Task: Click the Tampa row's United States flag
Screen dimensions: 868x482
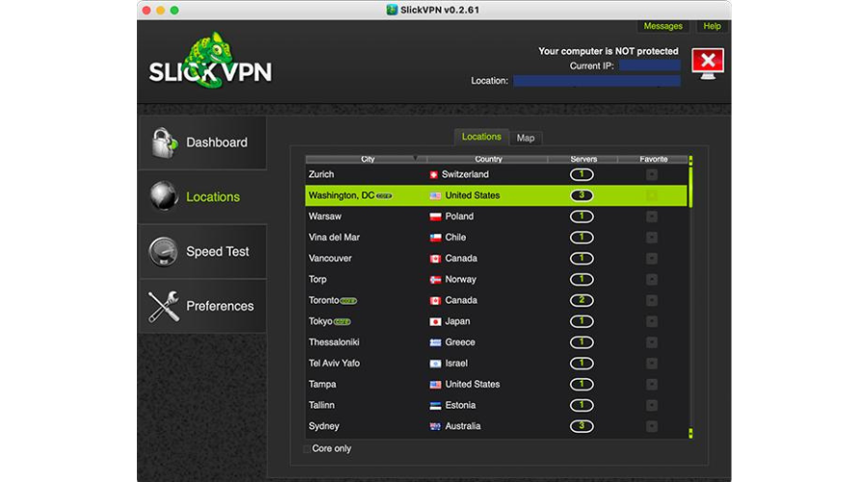Action: 435,385
